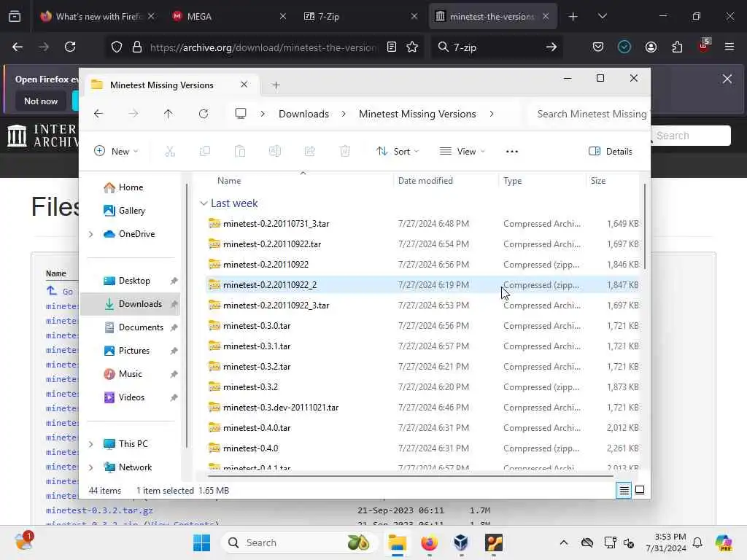The height and width of the screenshot is (560, 747).
Task: Open Firefox Pocket save icon
Action: click(x=598, y=47)
